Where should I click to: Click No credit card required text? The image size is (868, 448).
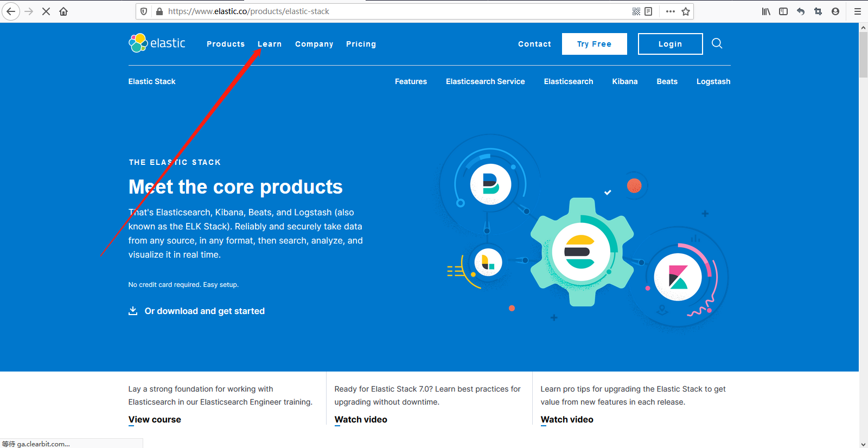coord(183,285)
